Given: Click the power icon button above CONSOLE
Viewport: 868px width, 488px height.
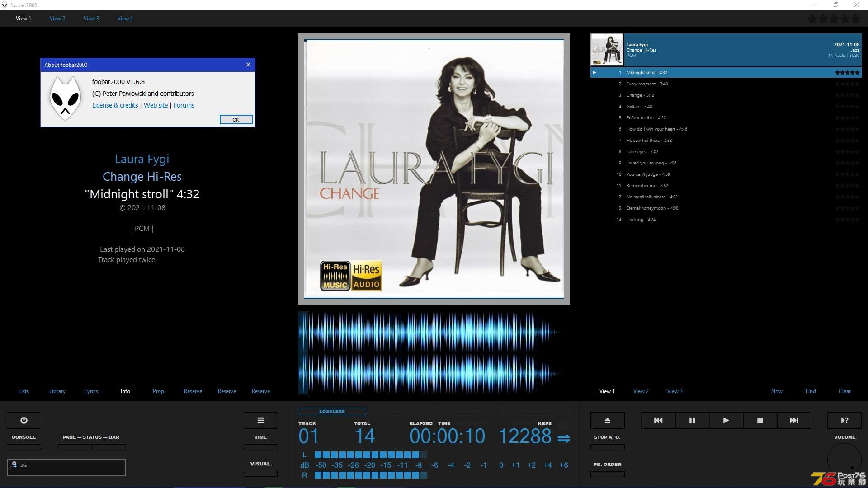Looking at the screenshot, I should tap(24, 420).
